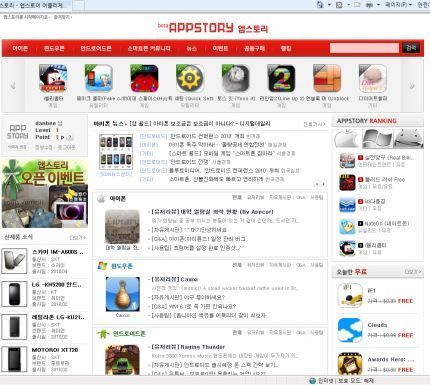Open rank 2 Blood Rush Free app icon
This screenshot has height=385, width=430.
coord(347,183)
